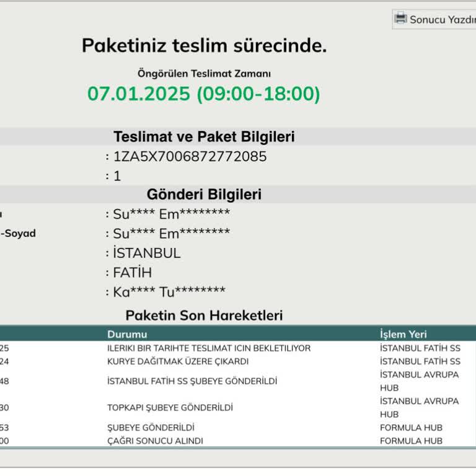Click İSTANBUL FATİH SS in KURYE DAĞITMAK row
This screenshot has width=476, height=476.
[420, 361]
